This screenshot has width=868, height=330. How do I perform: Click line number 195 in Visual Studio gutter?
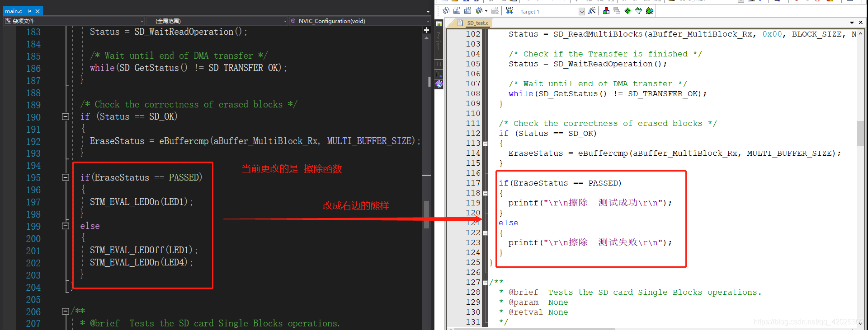click(33, 178)
